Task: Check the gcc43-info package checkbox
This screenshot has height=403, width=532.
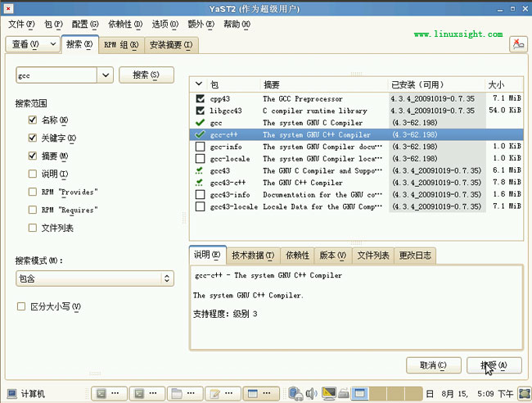Action: pos(201,195)
